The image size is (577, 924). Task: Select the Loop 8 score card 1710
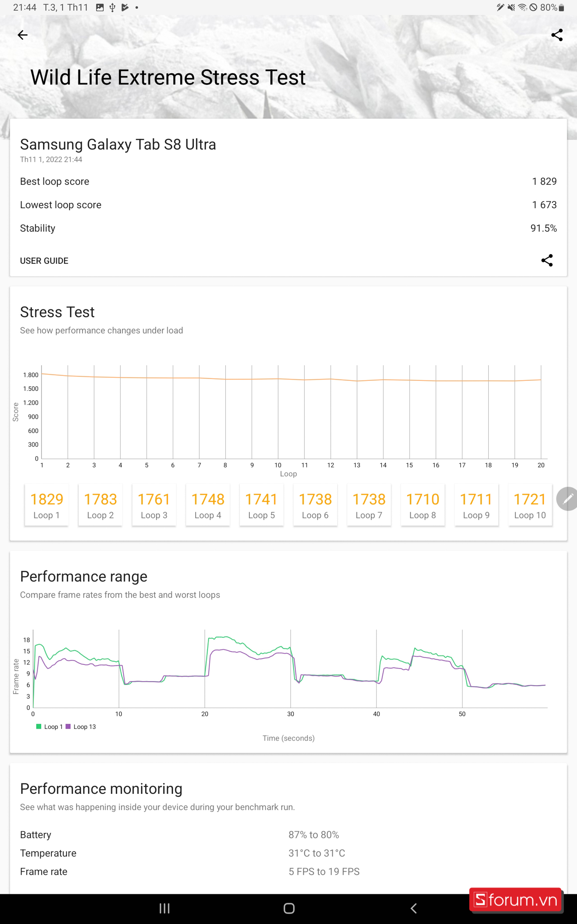(x=423, y=505)
